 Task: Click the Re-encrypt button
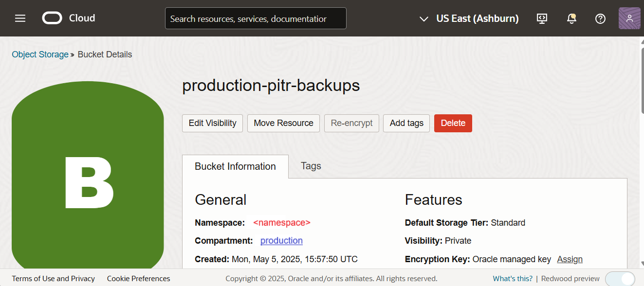click(351, 123)
